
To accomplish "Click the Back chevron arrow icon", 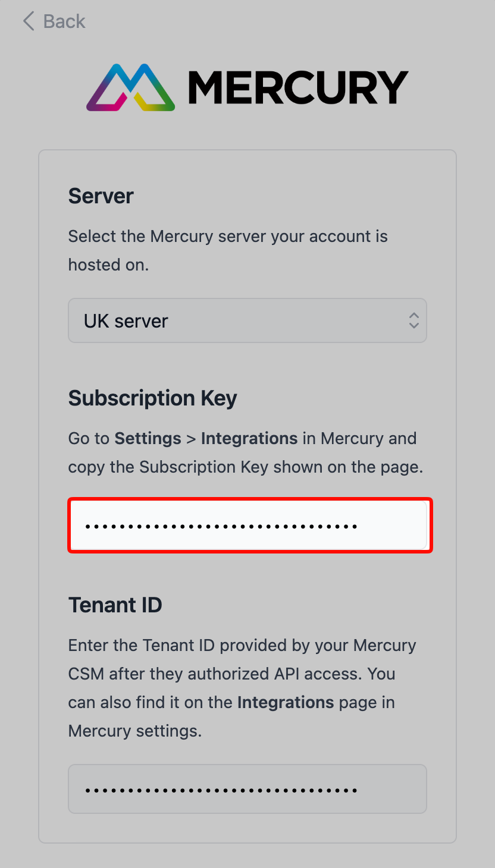I will pos(28,21).
